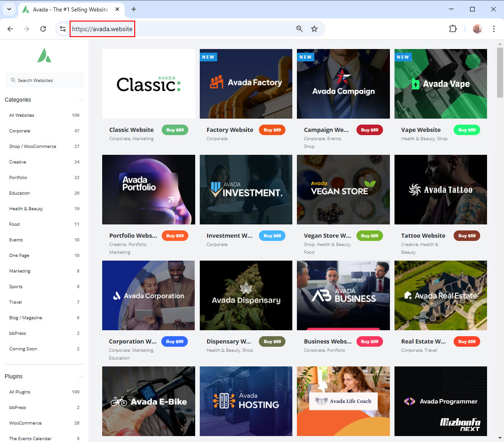Viewport: 504px width, 442px height.
Task: Buy the Factory Website for $69
Action: [x=272, y=130]
